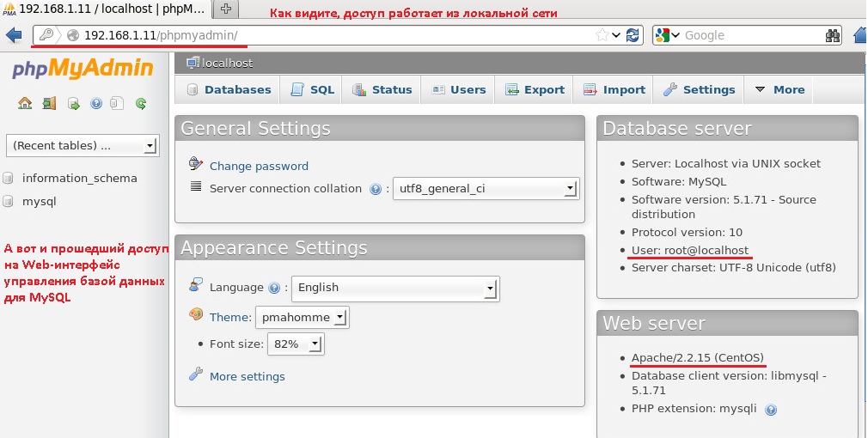Click the Protocol version: 10 text
The width and height of the screenshot is (868, 438).
pos(687,232)
